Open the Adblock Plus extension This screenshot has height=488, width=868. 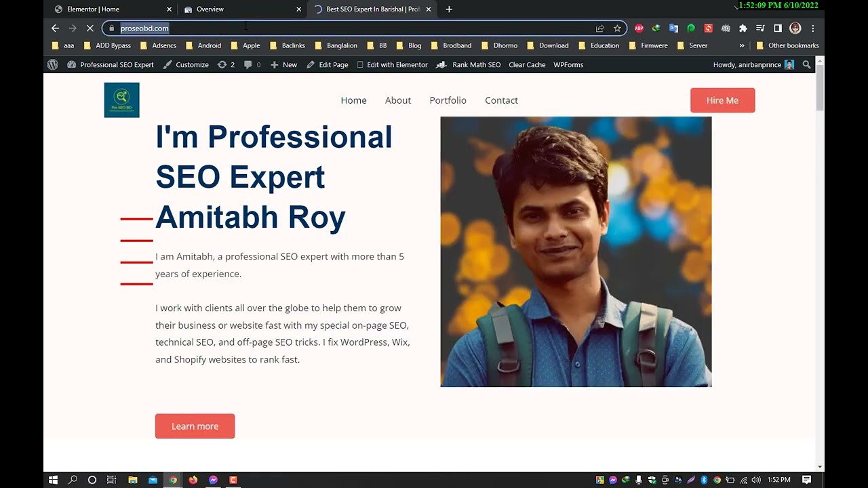pos(639,28)
